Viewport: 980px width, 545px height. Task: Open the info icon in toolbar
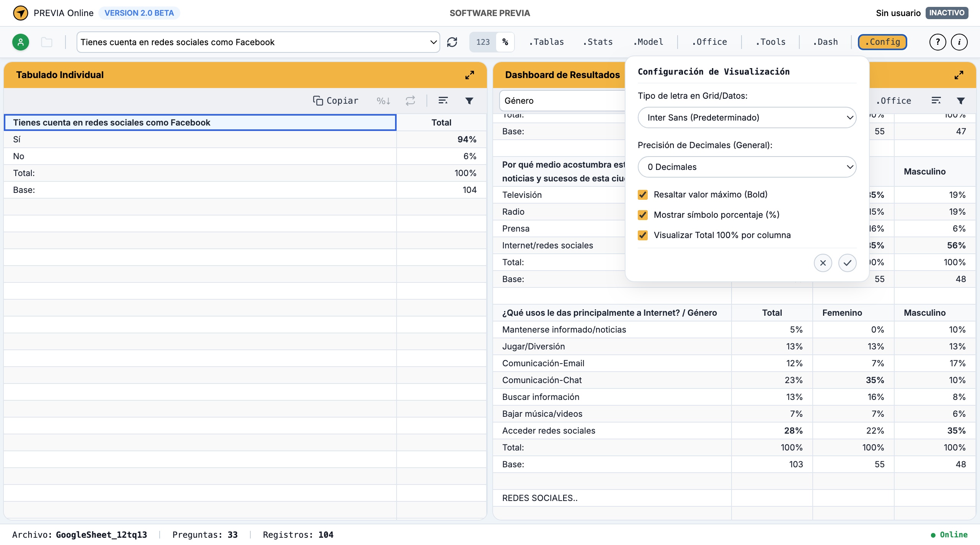pyautogui.click(x=959, y=42)
